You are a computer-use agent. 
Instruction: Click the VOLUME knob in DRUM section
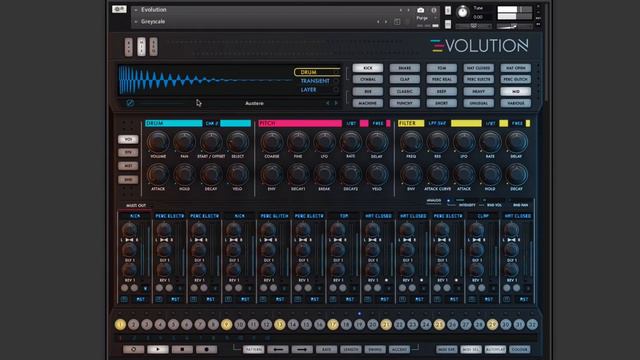[x=158, y=142]
